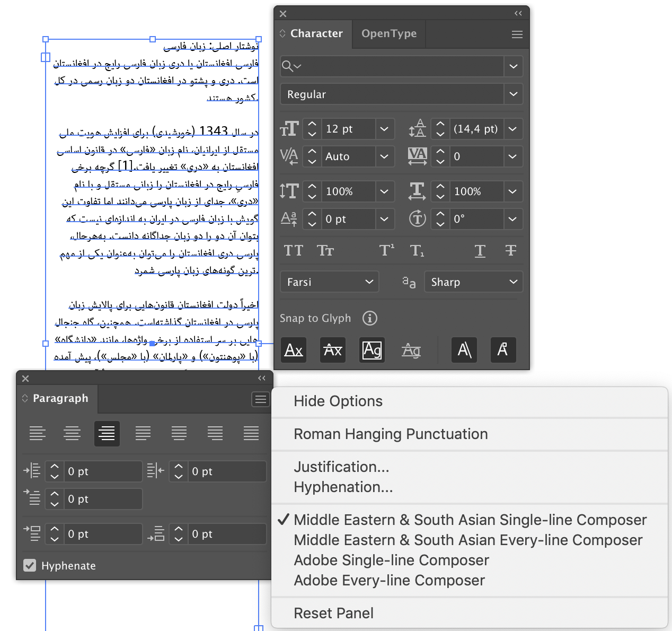The image size is (672, 631).
Task: Click Reset Panel
Action: coord(333,613)
